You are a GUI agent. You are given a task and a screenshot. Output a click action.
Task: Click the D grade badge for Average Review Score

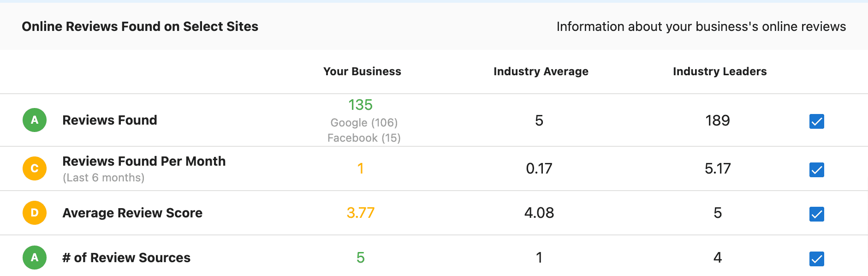[x=34, y=213]
